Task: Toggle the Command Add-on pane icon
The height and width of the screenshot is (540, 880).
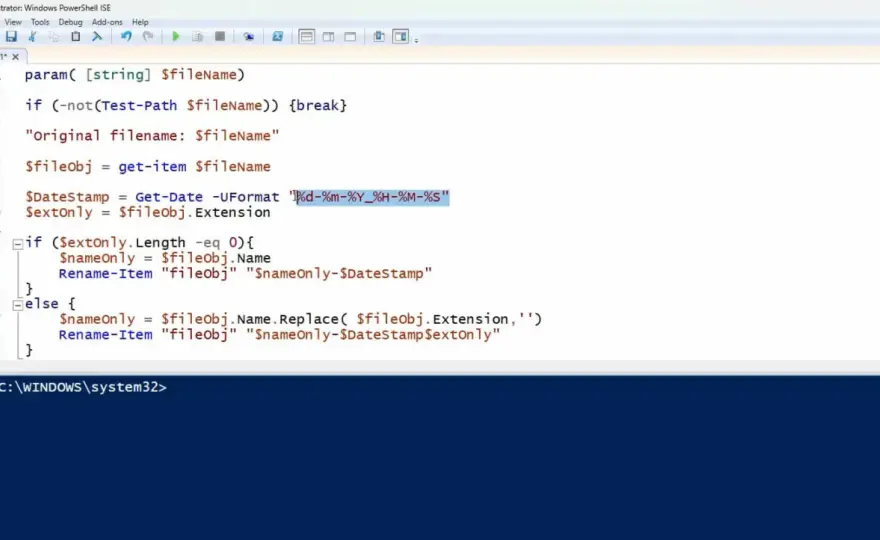Action: [x=401, y=36]
